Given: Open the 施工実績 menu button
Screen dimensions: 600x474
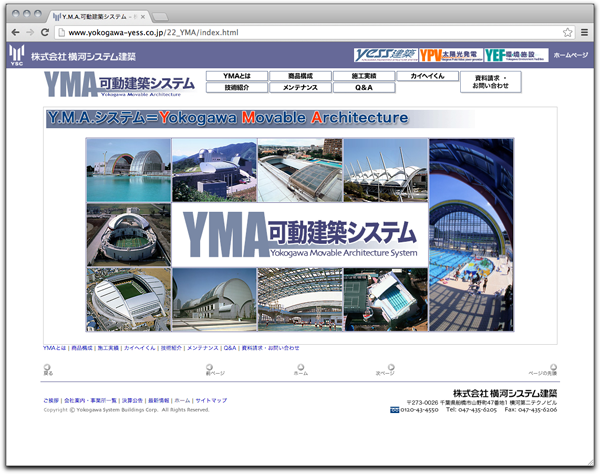Looking at the screenshot, I should tap(364, 76).
